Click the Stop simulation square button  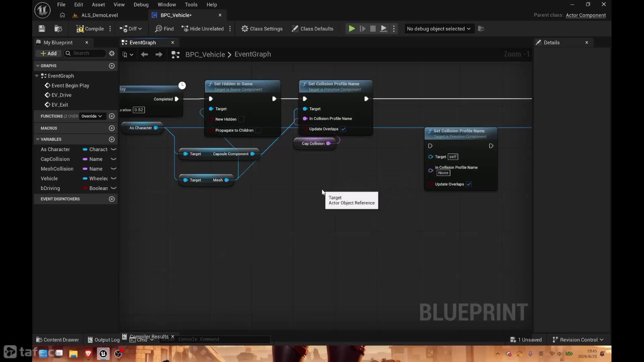coord(373,29)
